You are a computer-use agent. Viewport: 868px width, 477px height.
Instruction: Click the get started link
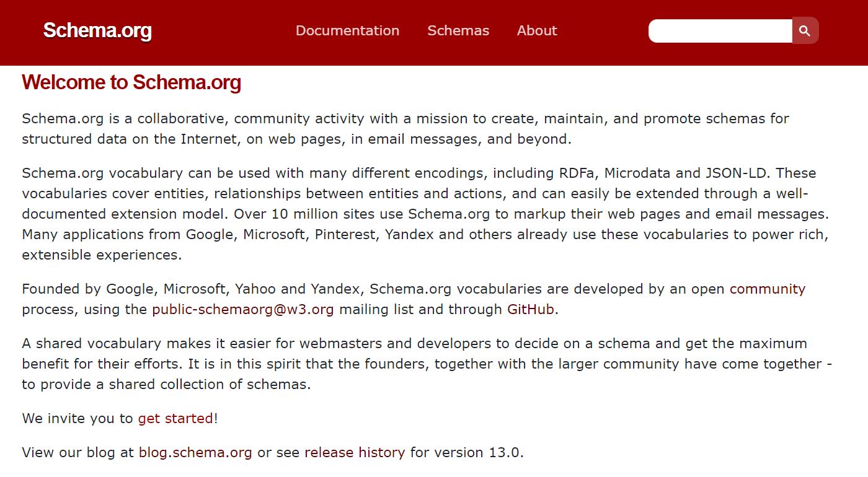[175, 418]
